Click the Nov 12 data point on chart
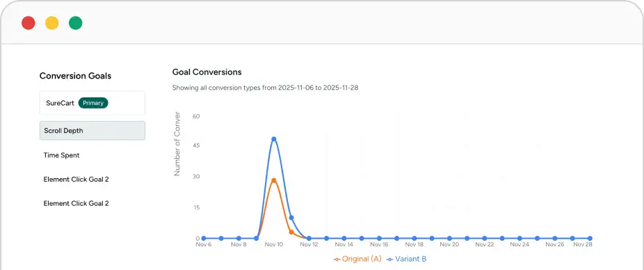Viewport: 644px width, 270px height. (309, 239)
